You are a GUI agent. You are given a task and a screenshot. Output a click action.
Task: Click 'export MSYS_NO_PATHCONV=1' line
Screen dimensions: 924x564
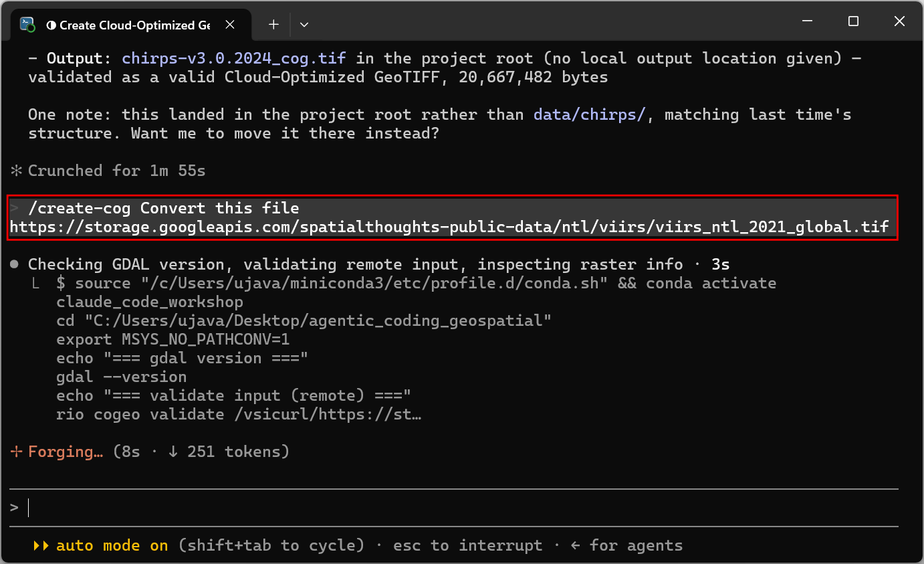tap(173, 339)
